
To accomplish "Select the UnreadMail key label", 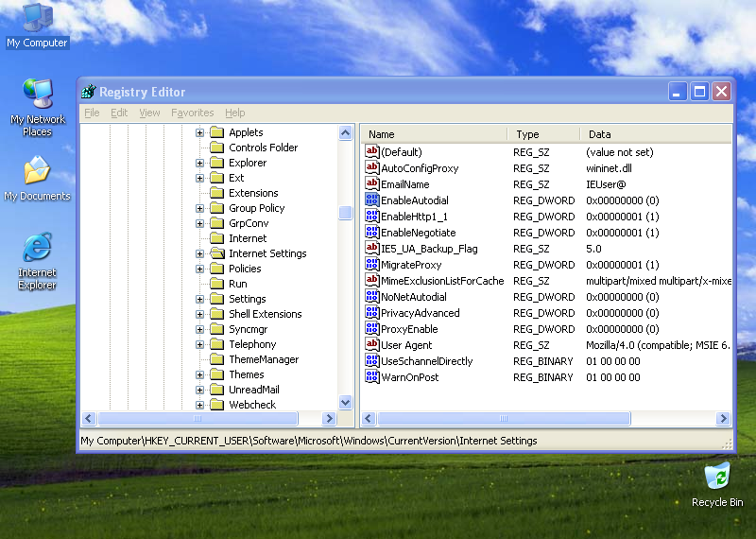I will (x=253, y=390).
